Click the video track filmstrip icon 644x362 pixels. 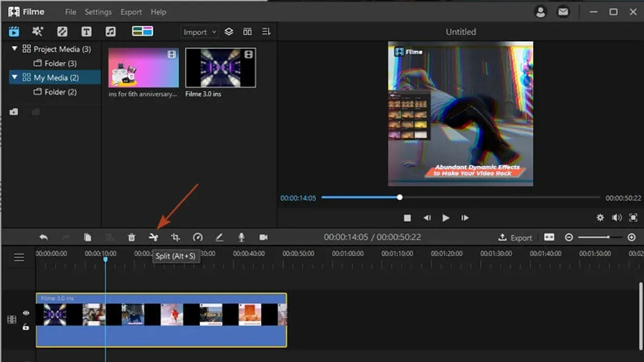(x=12, y=320)
